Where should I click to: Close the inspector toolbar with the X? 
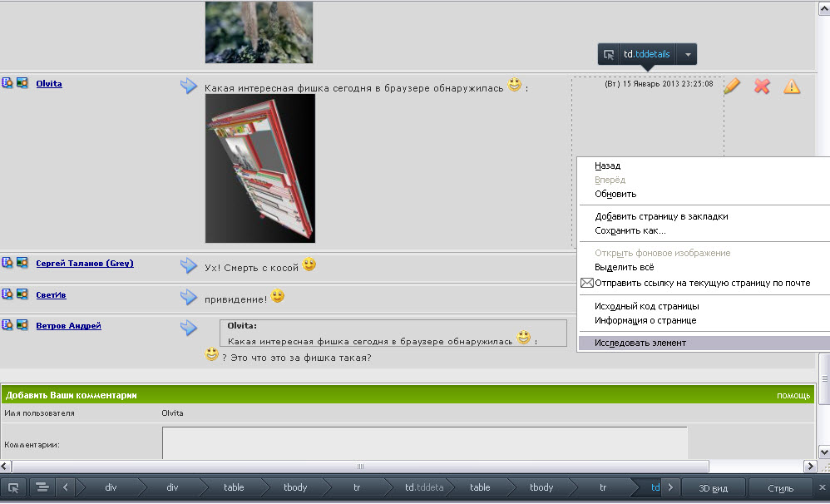coord(823,487)
